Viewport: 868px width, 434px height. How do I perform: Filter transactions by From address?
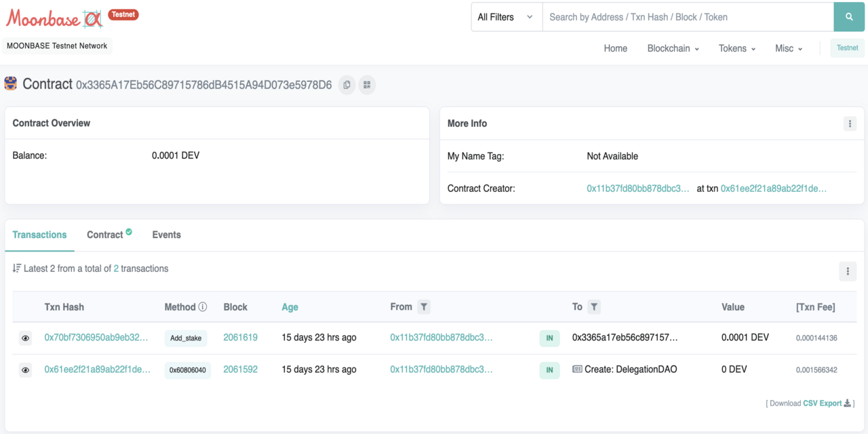point(424,307)
